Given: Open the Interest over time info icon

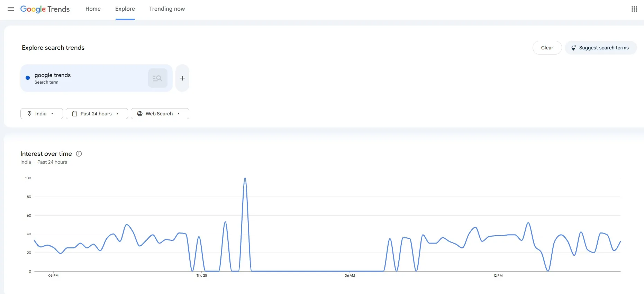Looking at the screenshot, I should (79, 154).
